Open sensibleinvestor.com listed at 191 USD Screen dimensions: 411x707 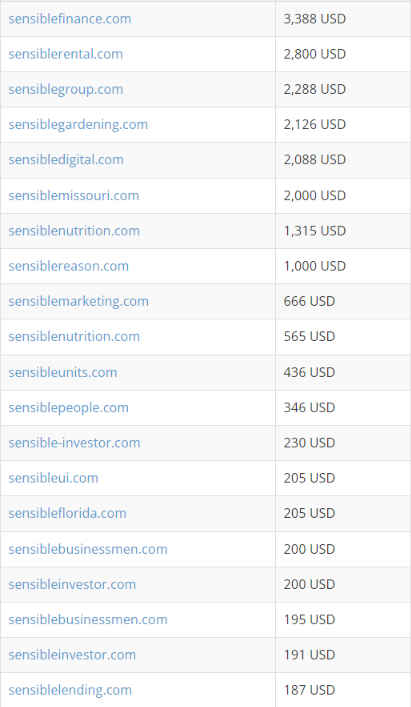(72, 655)
